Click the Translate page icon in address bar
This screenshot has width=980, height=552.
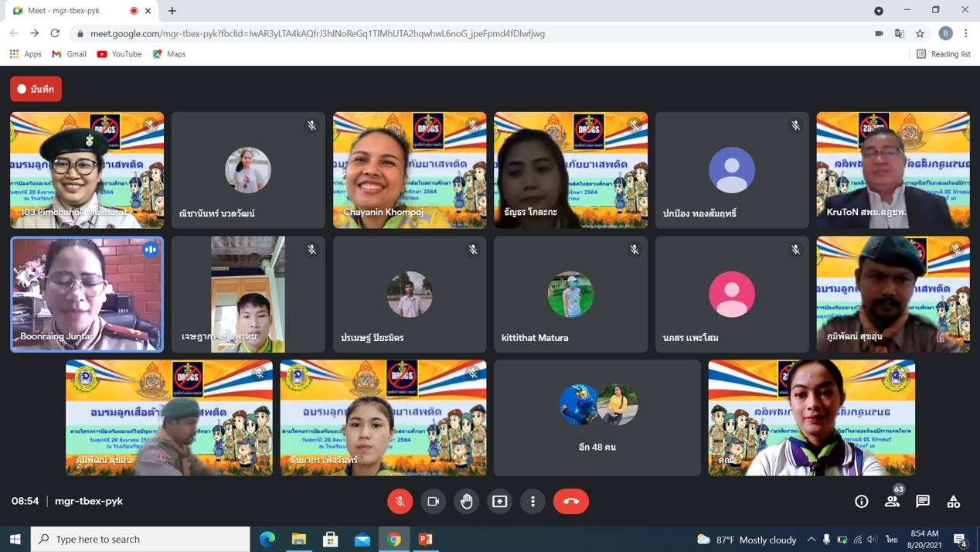pos(900,33)
